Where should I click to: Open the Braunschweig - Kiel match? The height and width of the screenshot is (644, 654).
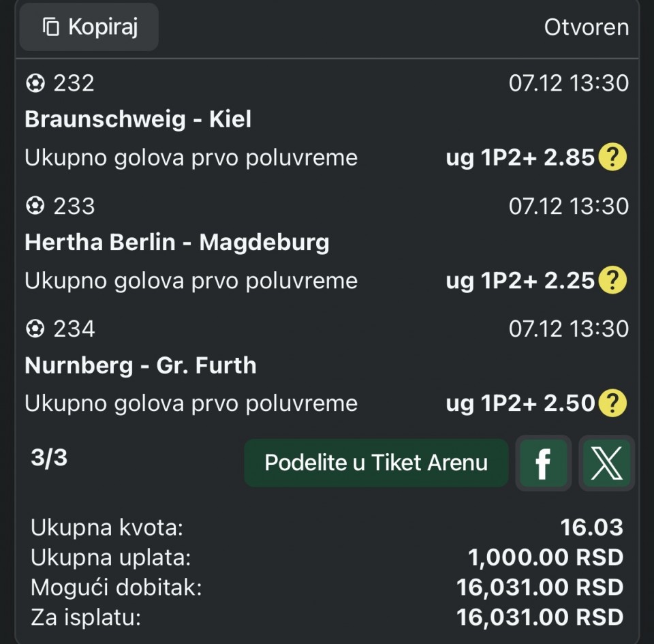[x=138, y=119]
